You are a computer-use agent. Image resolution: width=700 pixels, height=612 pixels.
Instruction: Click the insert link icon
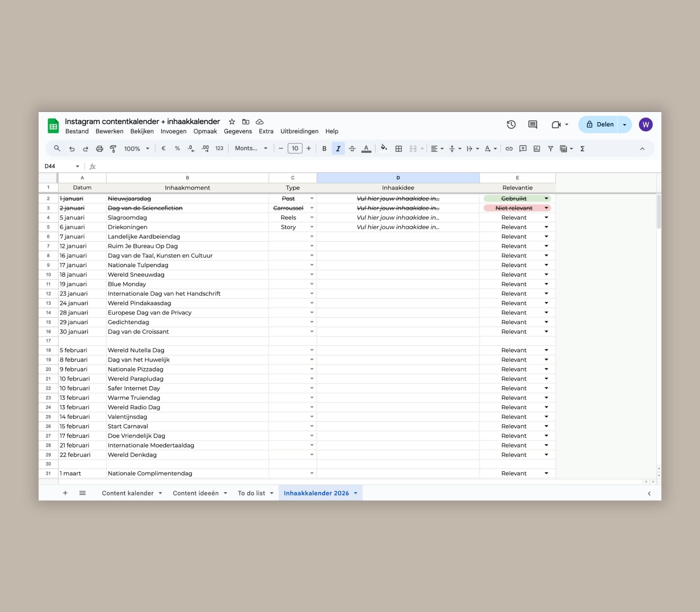coord(509,149)
